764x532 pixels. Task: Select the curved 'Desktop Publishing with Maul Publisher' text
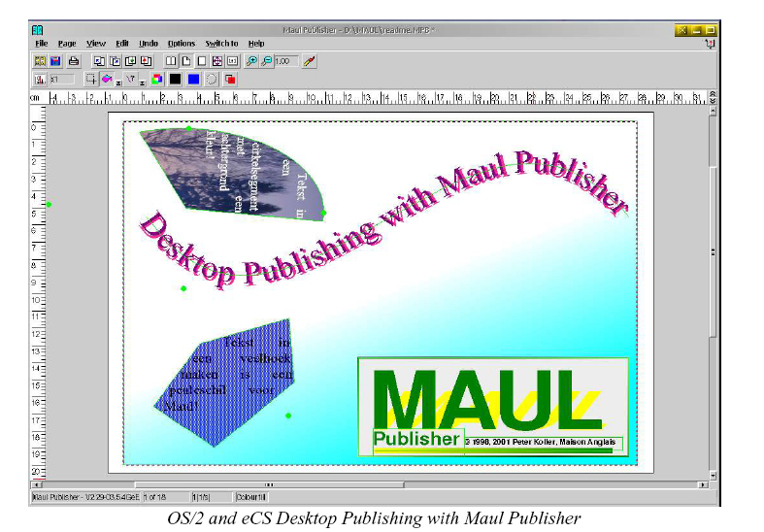(382, 219)
